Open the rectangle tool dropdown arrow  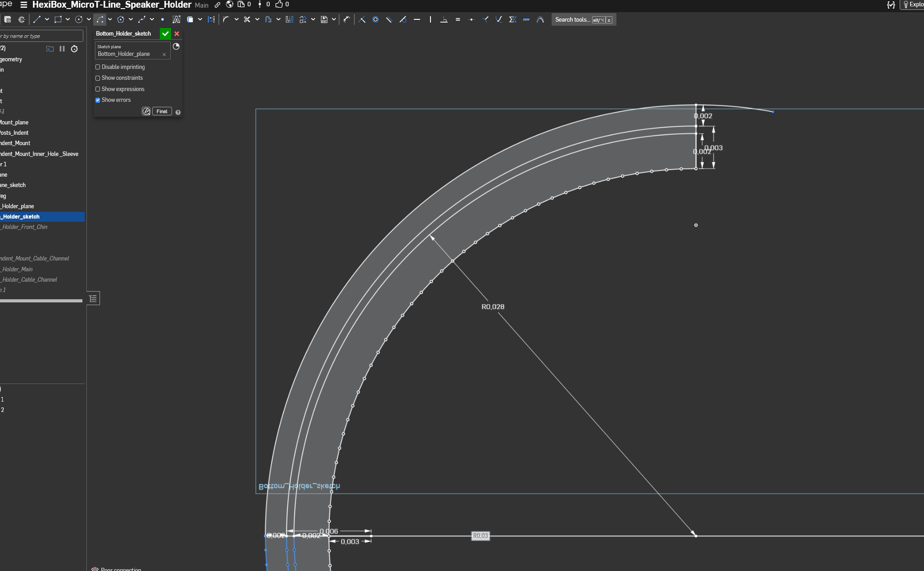point(68,19)
